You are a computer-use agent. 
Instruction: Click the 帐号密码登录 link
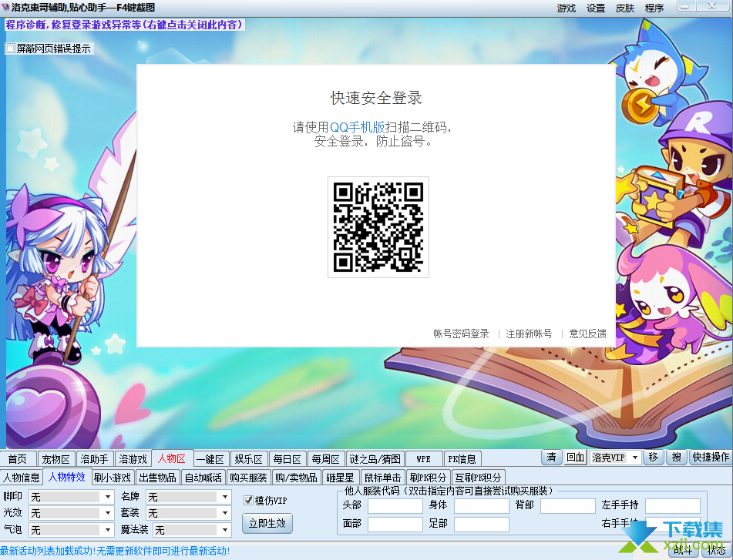[x=461, y=334]
